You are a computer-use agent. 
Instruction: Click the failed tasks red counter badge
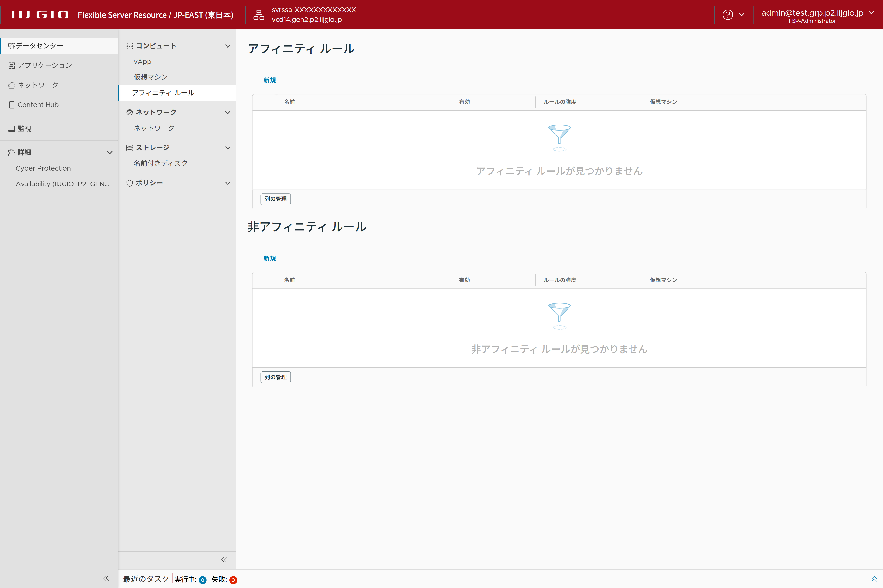(233, 580)
